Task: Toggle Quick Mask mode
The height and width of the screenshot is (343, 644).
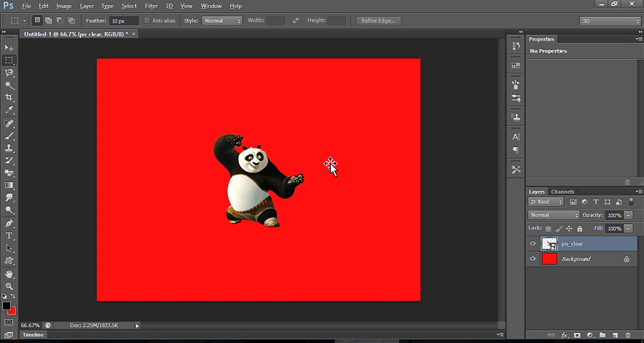Action: (x=9, y=323)
